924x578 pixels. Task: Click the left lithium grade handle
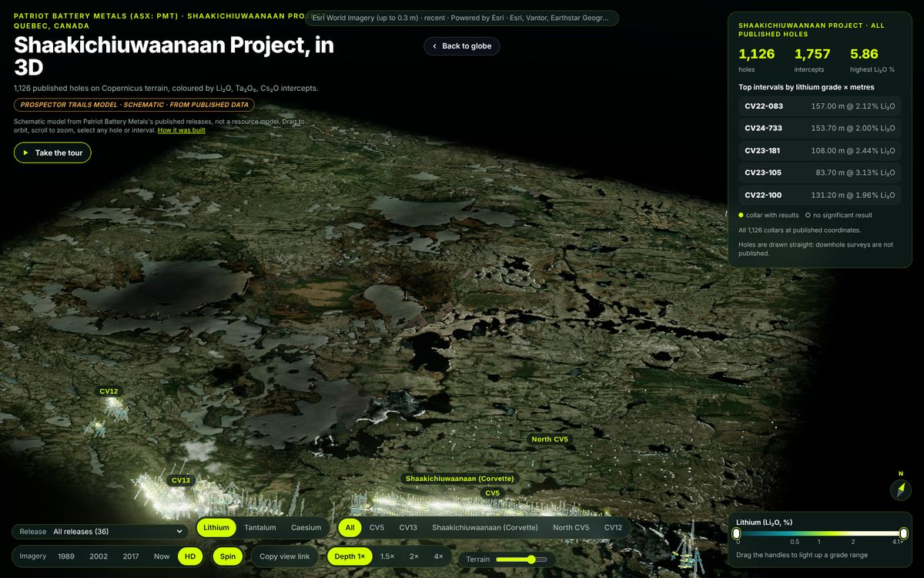pyautogui.click(x=736, y=533)
